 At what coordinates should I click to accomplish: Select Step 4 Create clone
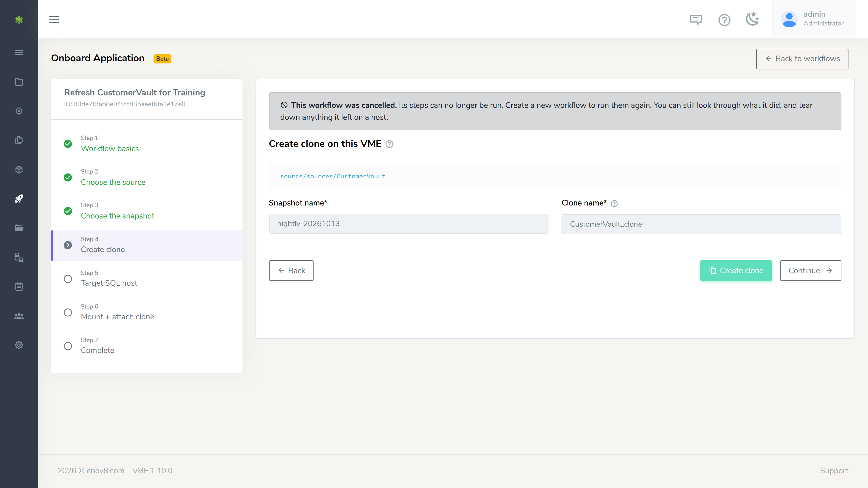[x=146, y=245]
